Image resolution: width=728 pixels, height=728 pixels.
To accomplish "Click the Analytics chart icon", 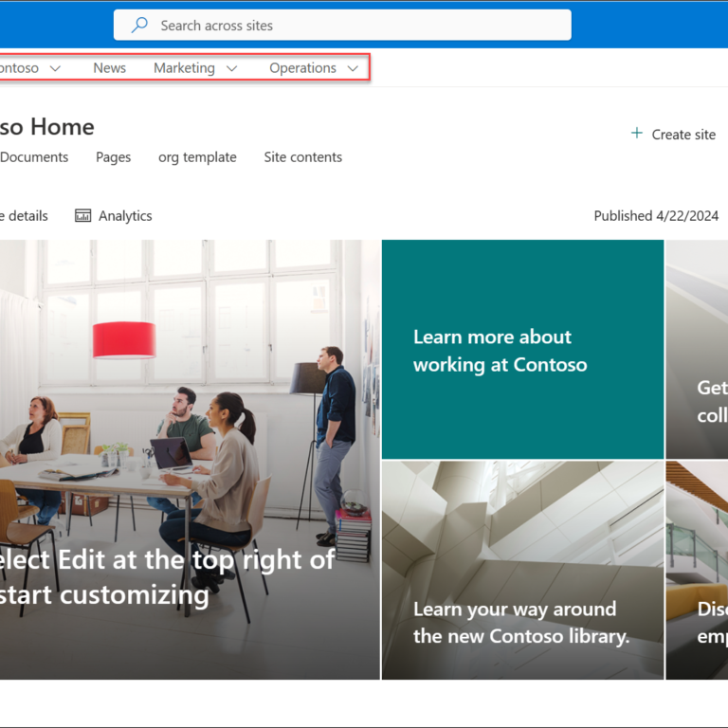I will coord(83,216).
